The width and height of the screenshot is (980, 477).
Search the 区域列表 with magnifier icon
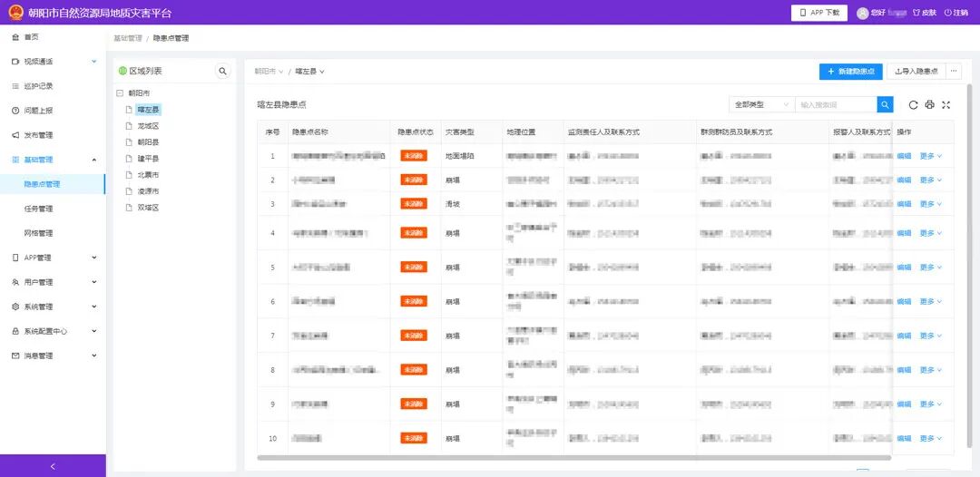point(222,71)
